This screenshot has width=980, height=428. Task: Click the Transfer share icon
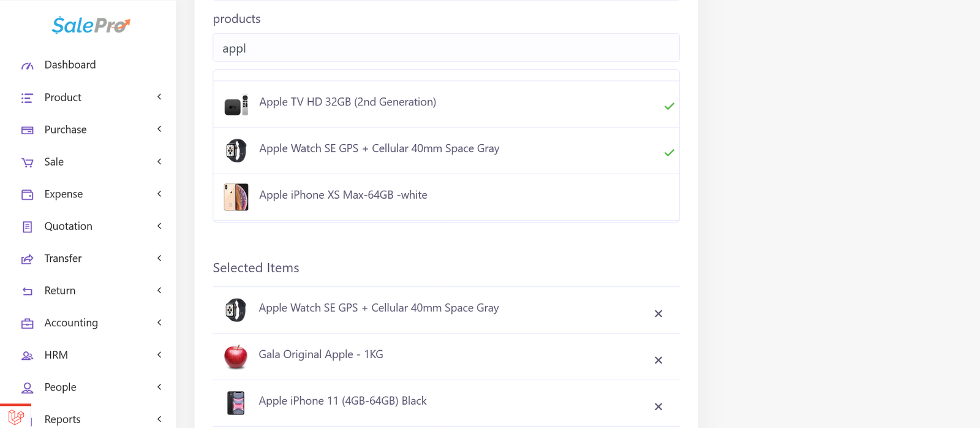[x=28, y=259]
